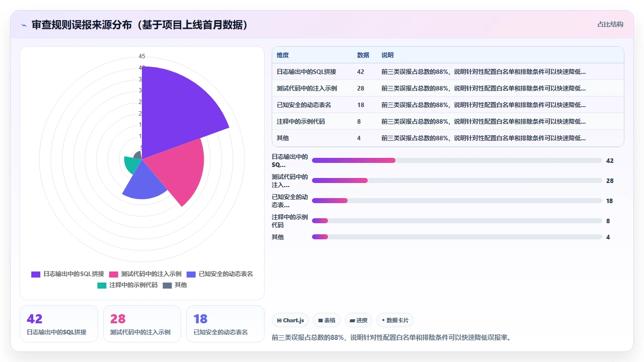Click the 数据 column header
644x362 pixels.
click(x=363, y=55)
